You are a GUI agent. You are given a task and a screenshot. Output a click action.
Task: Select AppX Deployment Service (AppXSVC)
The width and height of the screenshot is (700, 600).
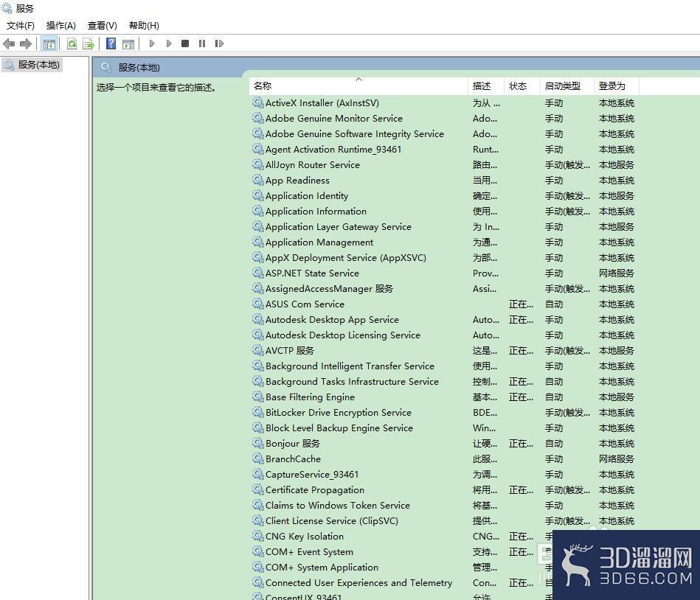(345, 258)
